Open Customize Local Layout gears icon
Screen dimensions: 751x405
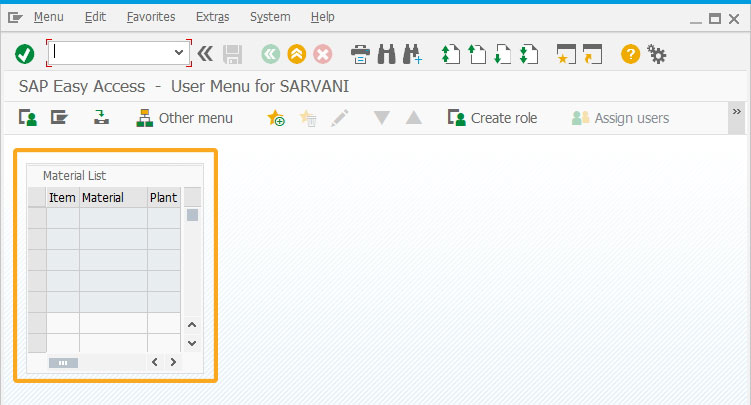(x=657, y=54)
